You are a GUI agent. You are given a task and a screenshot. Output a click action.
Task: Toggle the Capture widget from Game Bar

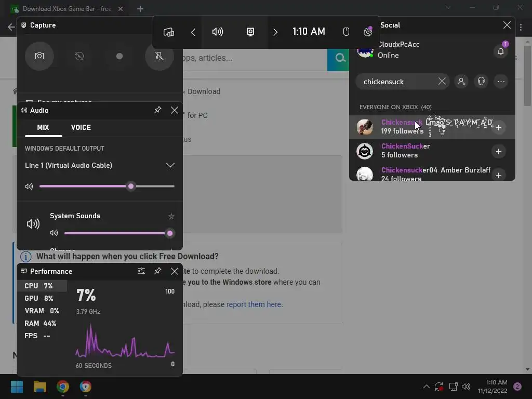tap(250, 32)
